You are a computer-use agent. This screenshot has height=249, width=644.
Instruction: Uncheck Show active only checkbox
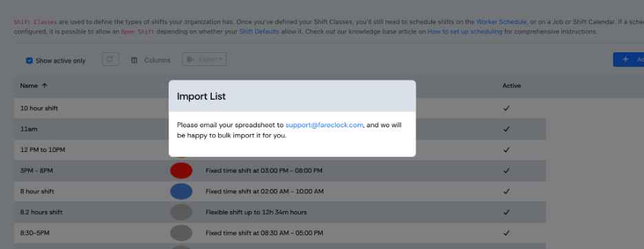tap(29, 61)
